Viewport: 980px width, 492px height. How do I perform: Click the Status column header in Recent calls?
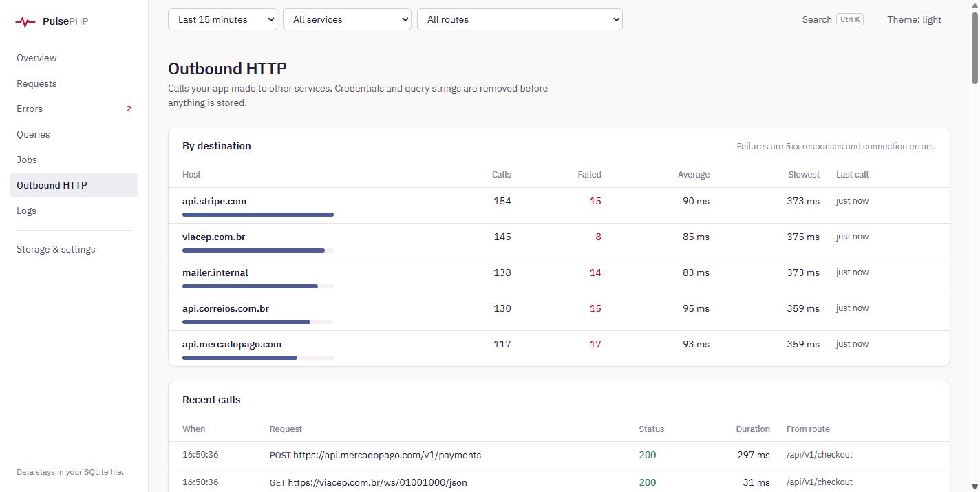(x=651, y=429)
